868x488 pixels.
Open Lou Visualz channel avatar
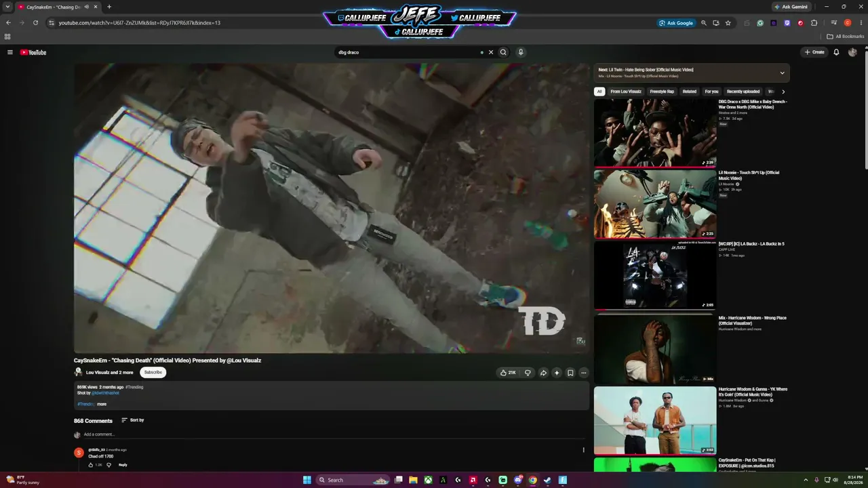coord(78,372)
